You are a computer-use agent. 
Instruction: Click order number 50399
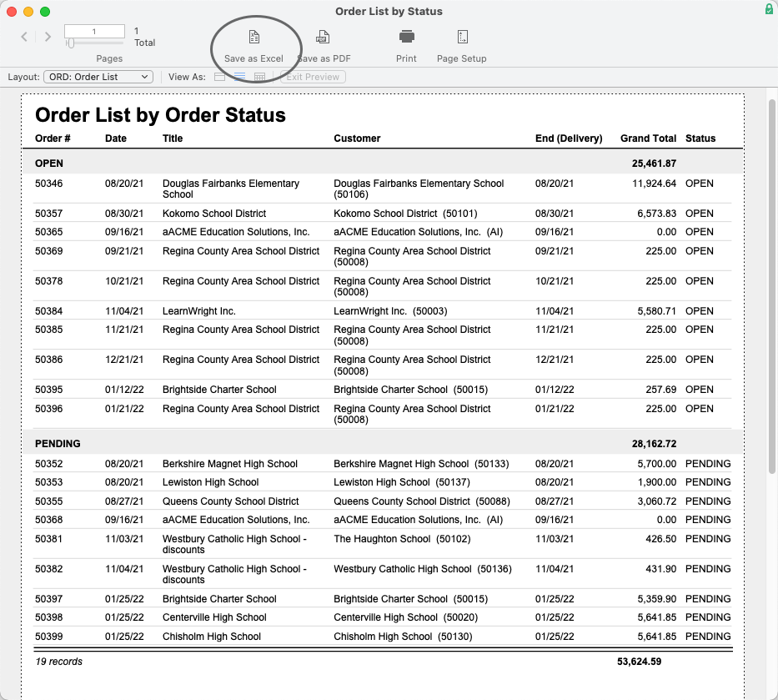48,637
